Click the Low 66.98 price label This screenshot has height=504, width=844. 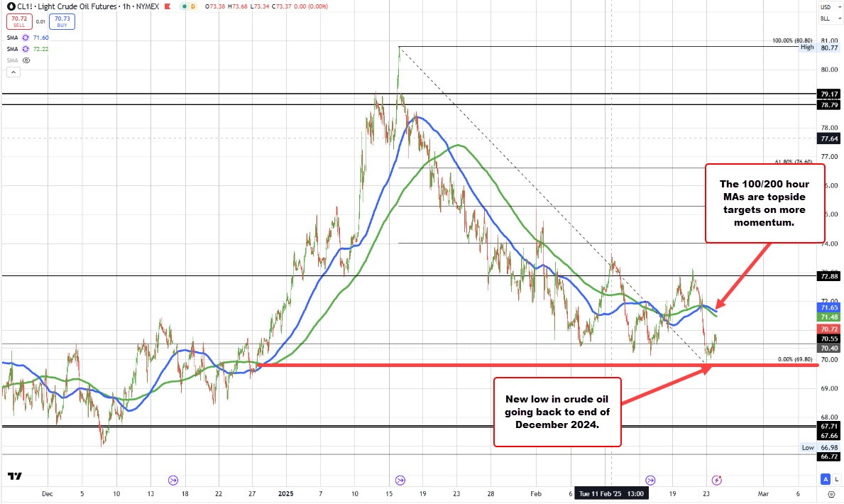pyautogui.click(x=819, y=447)
